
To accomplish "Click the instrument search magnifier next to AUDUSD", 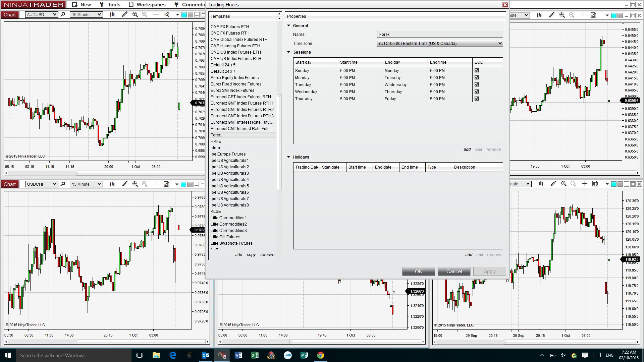I will (63, 14).
